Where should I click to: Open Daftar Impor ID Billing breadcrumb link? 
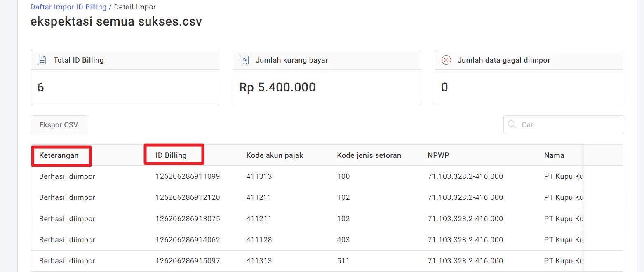68,7
